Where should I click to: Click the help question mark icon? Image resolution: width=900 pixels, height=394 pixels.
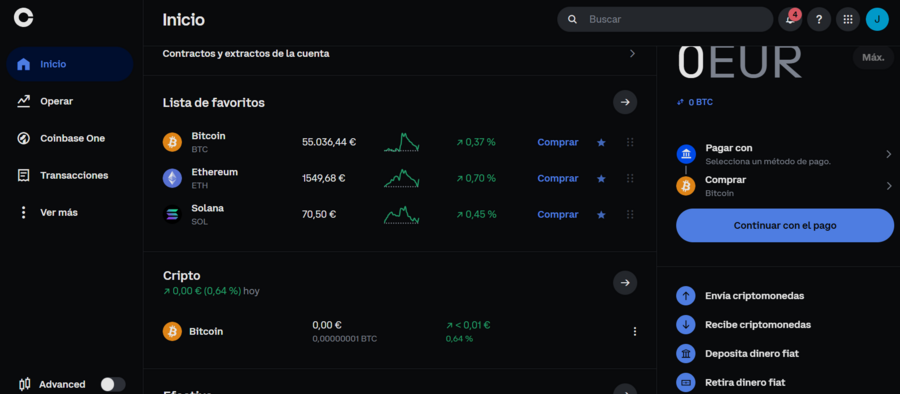(819, 20)
